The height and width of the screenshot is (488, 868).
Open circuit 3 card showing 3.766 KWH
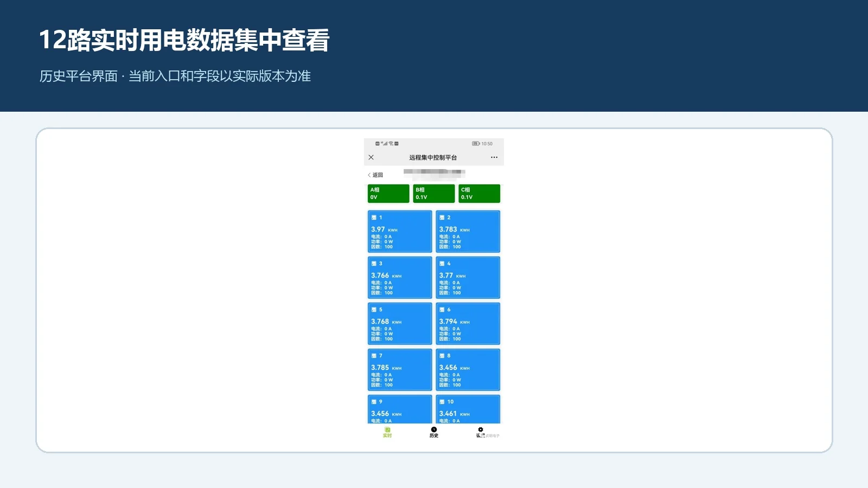pos(400,278)
